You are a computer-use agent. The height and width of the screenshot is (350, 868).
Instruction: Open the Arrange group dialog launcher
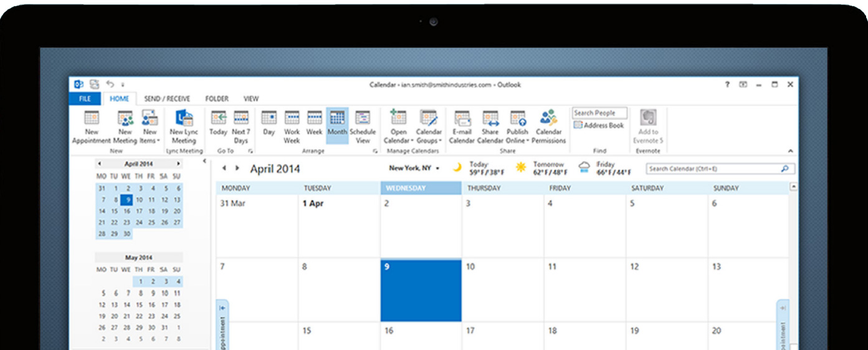pos(375,151)
